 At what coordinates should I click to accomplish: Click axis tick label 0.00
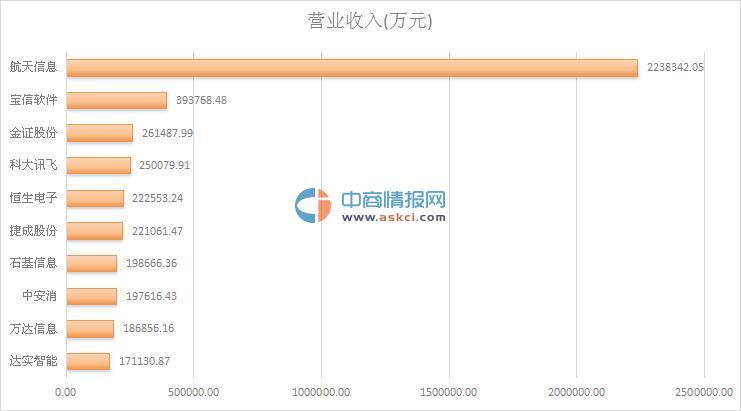[65, 392]
